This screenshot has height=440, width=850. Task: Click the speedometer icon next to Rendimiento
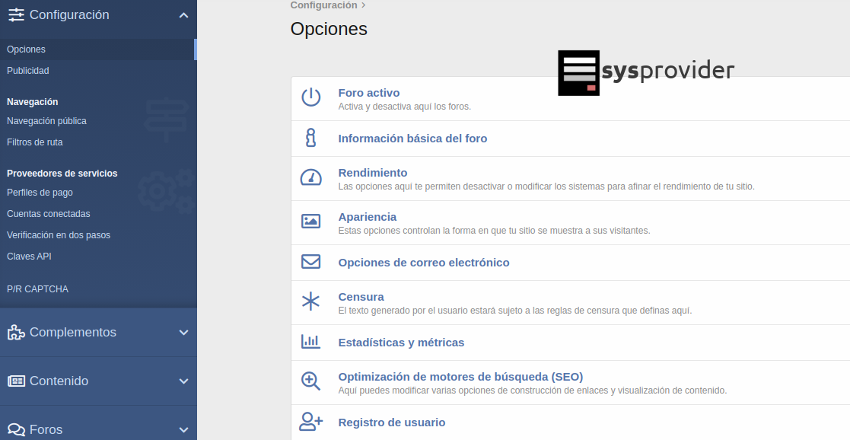click(311, 177)
